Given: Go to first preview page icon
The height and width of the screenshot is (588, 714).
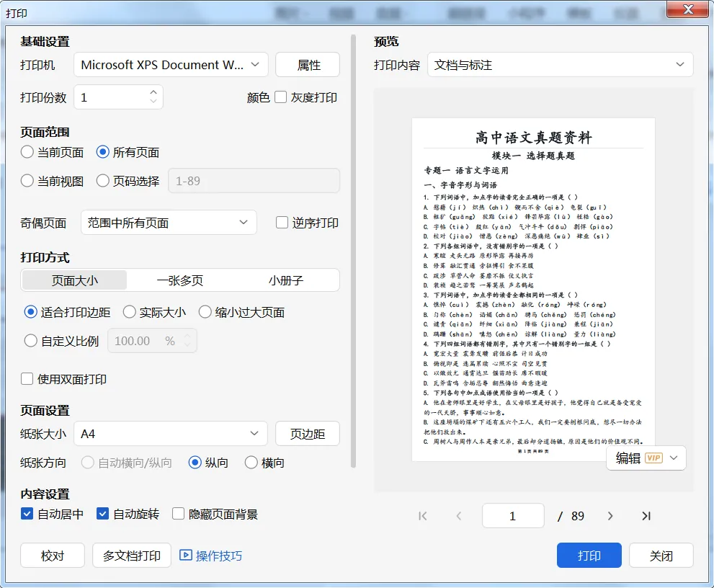Looking at the screenshot, I should (423, 516).
